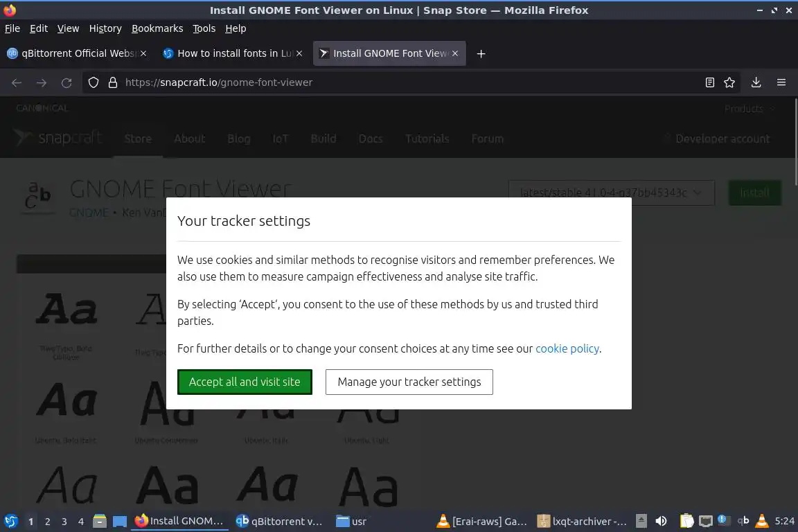The width and height of the screenshot is (798, 532).
Task: Open the Firefox hamburger application menu
Action: [x=781, y=82]
